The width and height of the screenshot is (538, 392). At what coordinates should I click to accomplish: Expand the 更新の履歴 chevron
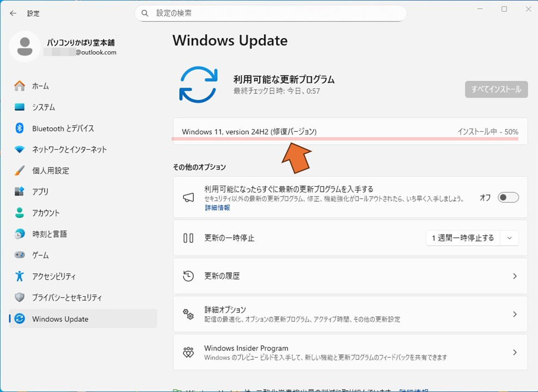pyautogui.click(x=515, y=276)
